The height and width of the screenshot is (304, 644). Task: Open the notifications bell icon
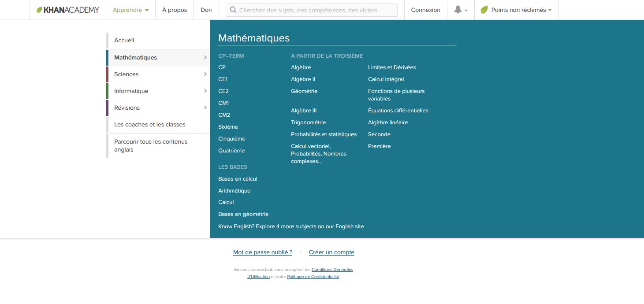click(458, 10)
